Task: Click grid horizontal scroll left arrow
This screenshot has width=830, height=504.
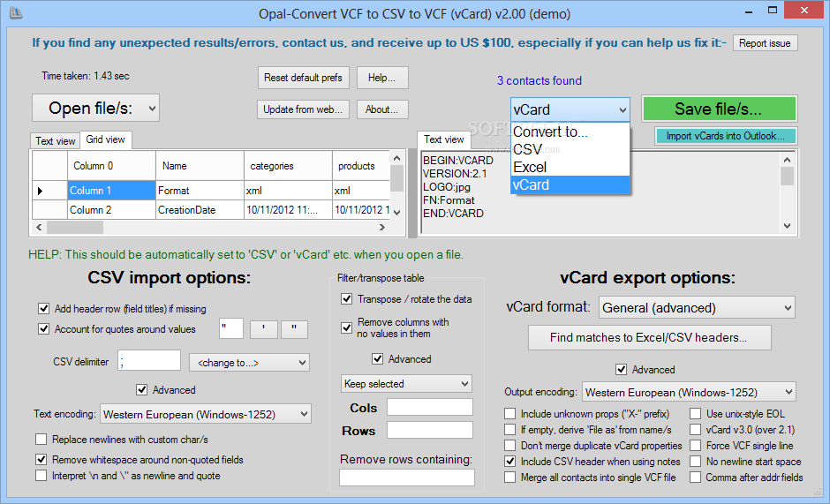Action: coord(38,227)
